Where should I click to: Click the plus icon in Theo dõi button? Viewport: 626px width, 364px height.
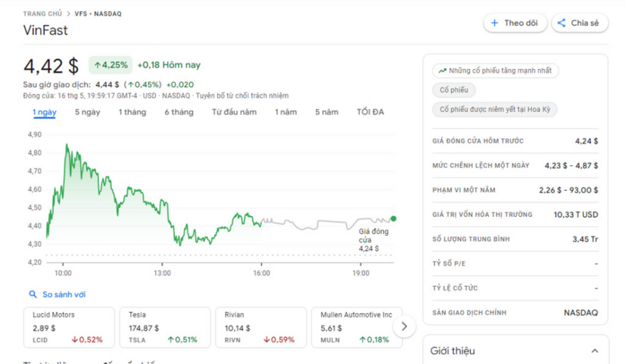494,23
